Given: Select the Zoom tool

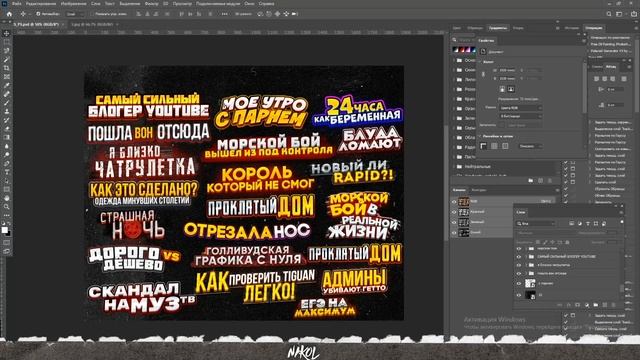Looking at the screenshot, I should click(7, 207).
